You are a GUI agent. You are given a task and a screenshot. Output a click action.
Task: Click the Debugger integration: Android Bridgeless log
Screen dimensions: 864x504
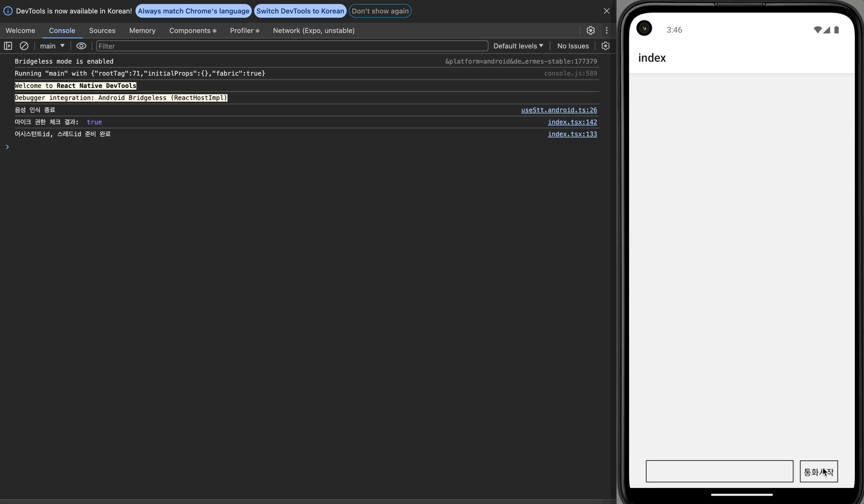click(121, 98)
